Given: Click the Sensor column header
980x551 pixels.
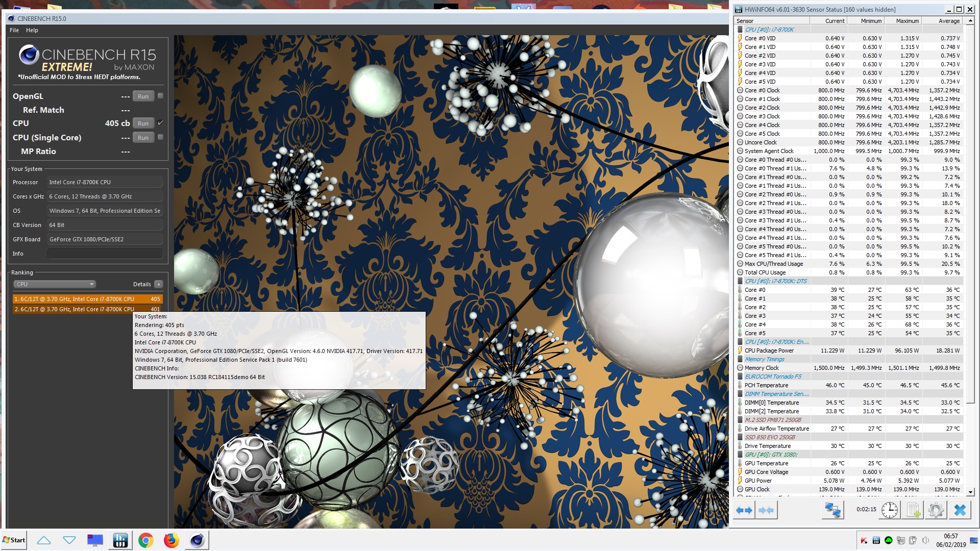Looking at the screenshot, I should (x=772, y=21).
